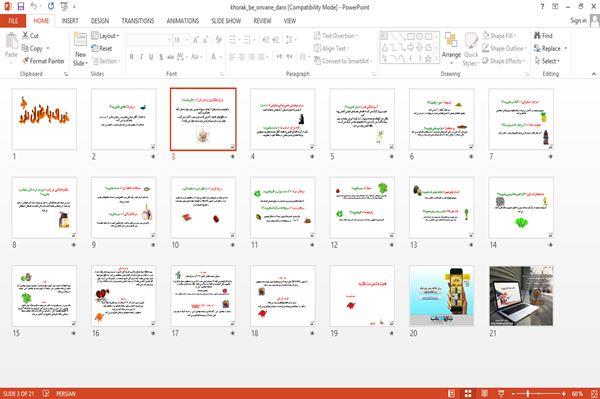Image resolution: width=600 pixels, height=399 pixels.
Task: Click the Save icon in Quick Access Toolbar
Action: coord(21,6)
